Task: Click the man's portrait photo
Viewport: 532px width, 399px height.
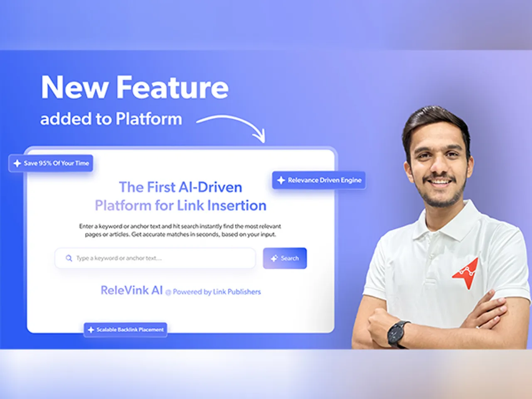Action: pos(441,228)
